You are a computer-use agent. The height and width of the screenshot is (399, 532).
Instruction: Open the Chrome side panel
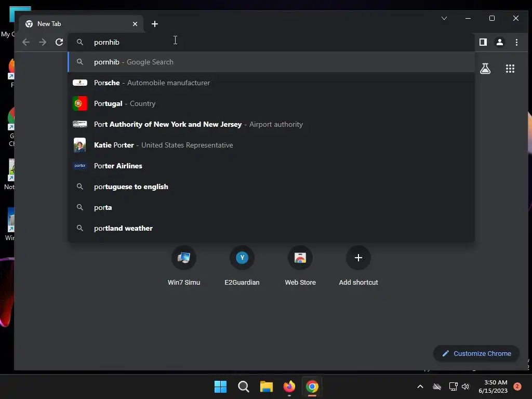tap(483, 42)
